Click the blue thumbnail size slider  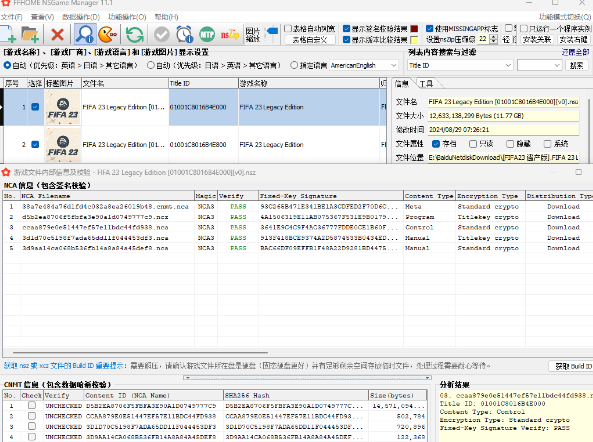pos(272,32)
